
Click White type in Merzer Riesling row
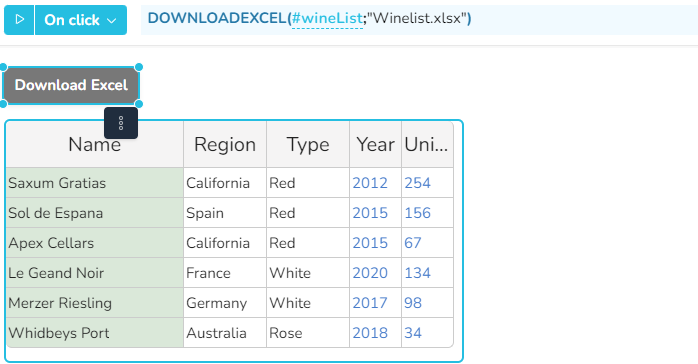pyautogui.click(x=308, y=303)
